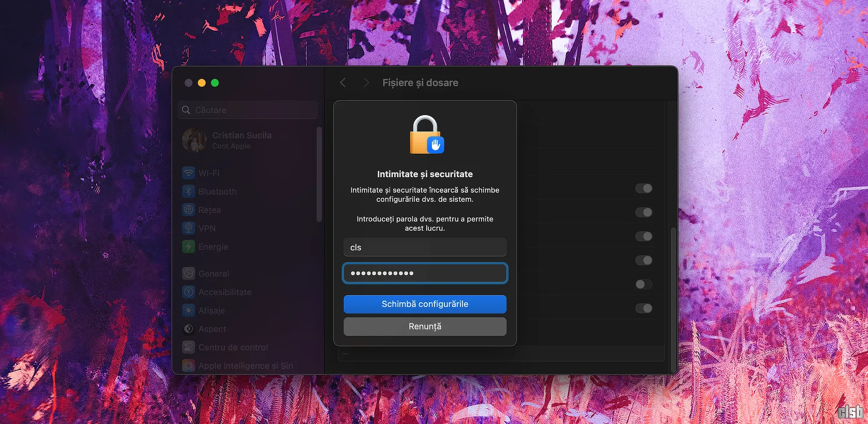Click the Intimitate și securitate dialog heading
This screenshot has width=868, height=424.
click(425, 174)
